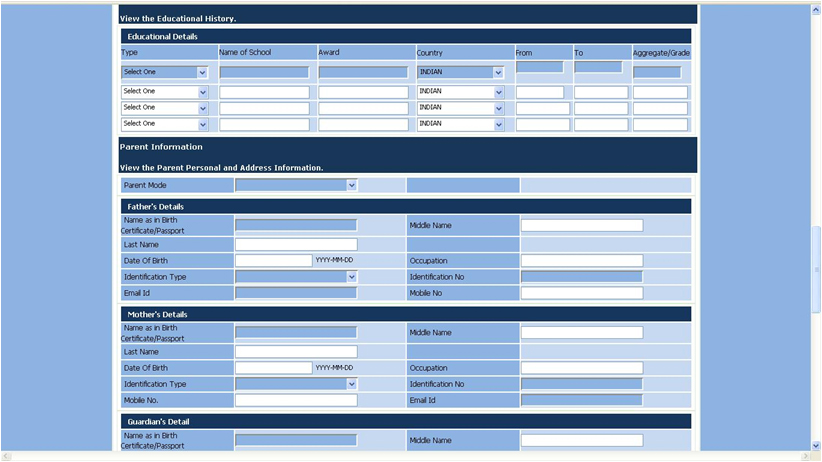Click Mother's Date Of Birth field

pyautogui.click(x=274, y=368)
